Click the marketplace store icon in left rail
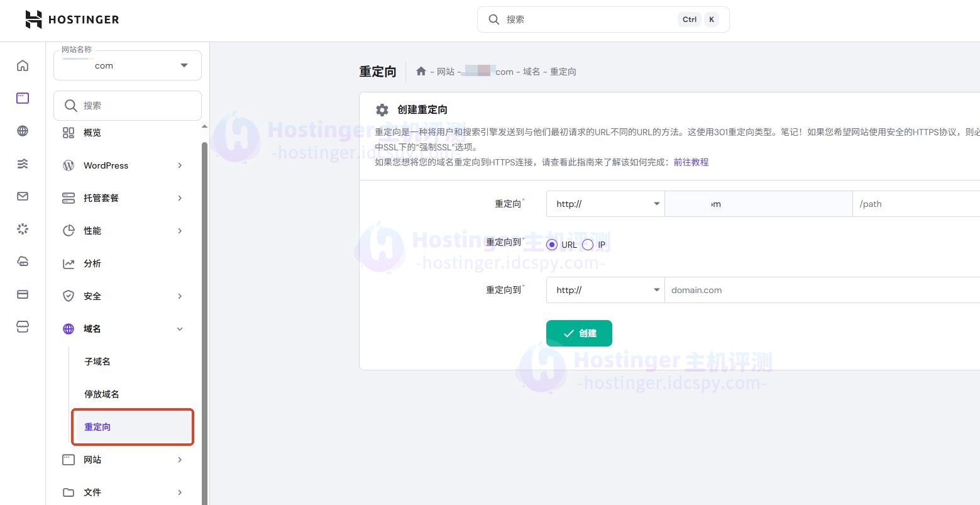The width and height of the screenshot is (980, 505). click(23, 327)
